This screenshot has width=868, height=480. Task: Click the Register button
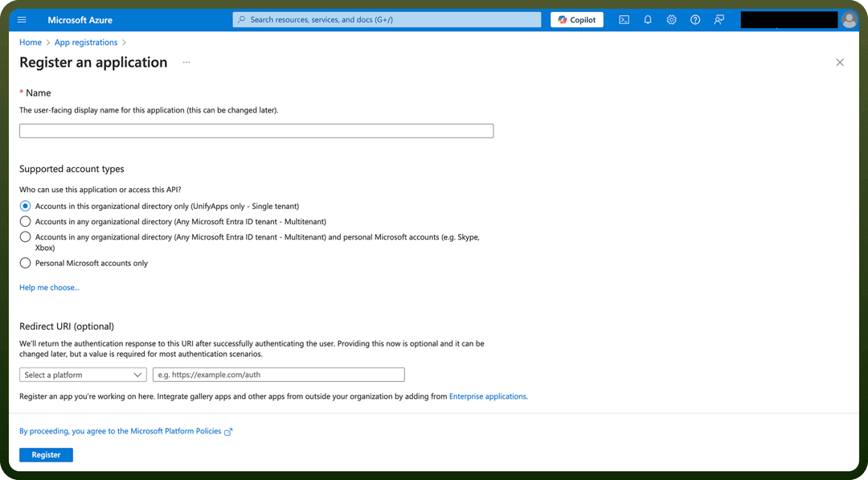click(46, 454)
